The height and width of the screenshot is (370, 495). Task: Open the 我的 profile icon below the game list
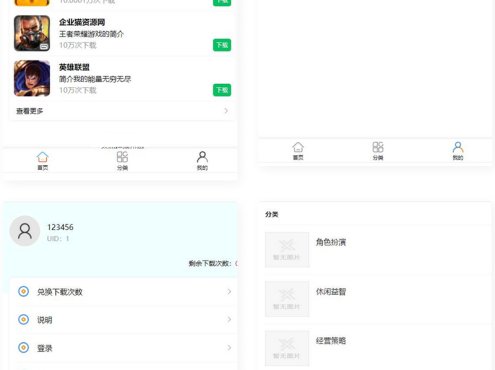202,157
